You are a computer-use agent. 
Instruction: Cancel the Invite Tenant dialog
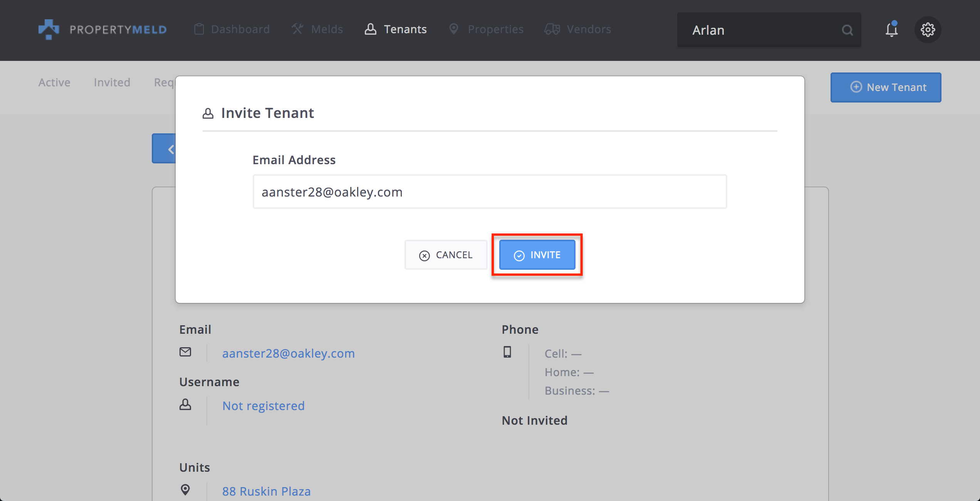[x=446, y=255]
